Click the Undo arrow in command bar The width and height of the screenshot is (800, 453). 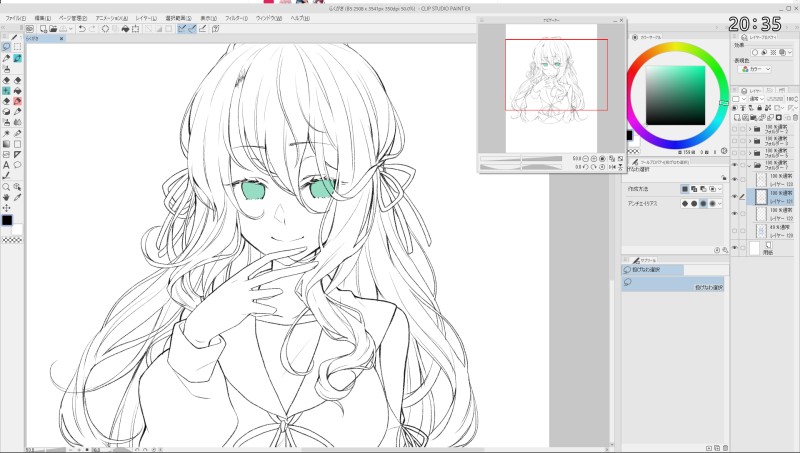[82, 29]
